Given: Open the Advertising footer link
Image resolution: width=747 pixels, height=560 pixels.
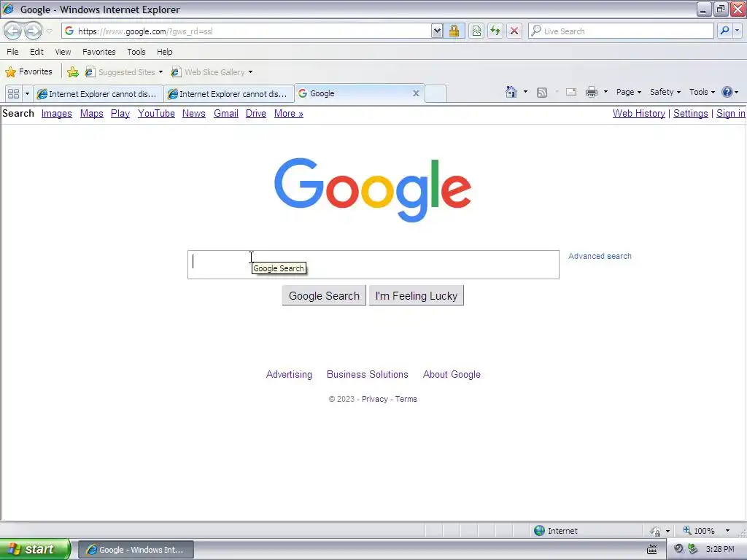Looking at the screenshot, I should coord(289,374).
